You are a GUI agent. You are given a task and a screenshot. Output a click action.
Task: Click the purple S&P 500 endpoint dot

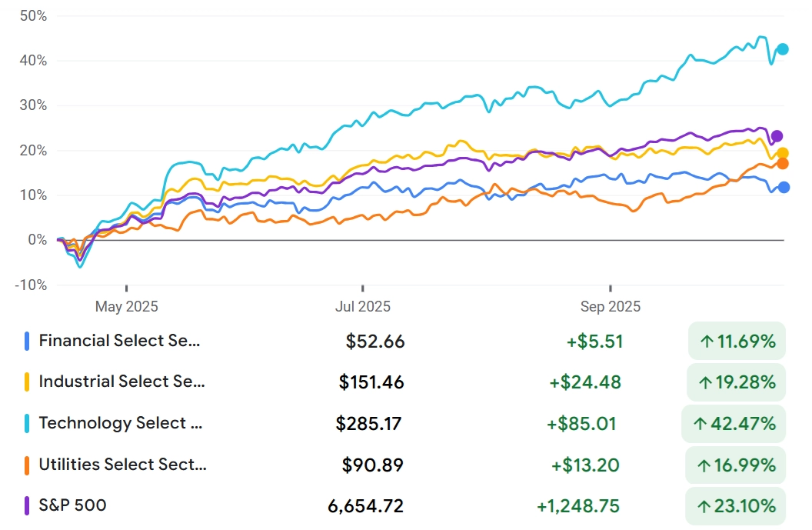[x=777, y=136]
